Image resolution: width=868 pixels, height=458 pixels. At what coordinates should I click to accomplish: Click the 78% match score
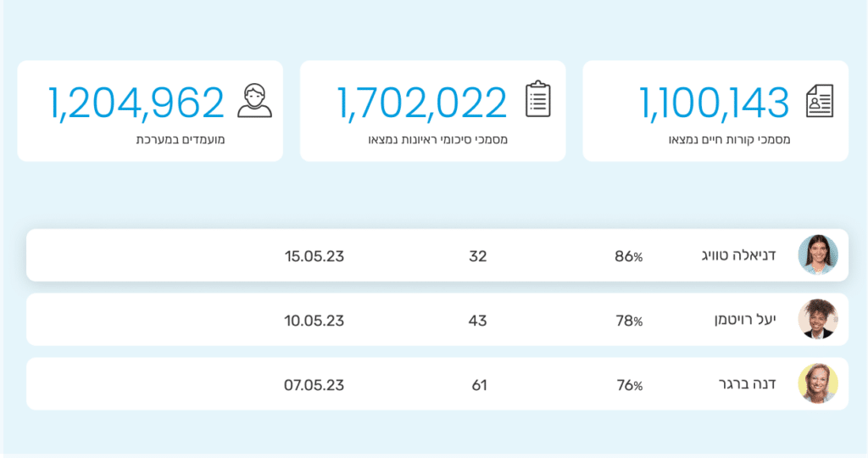[x=628, y=321]
